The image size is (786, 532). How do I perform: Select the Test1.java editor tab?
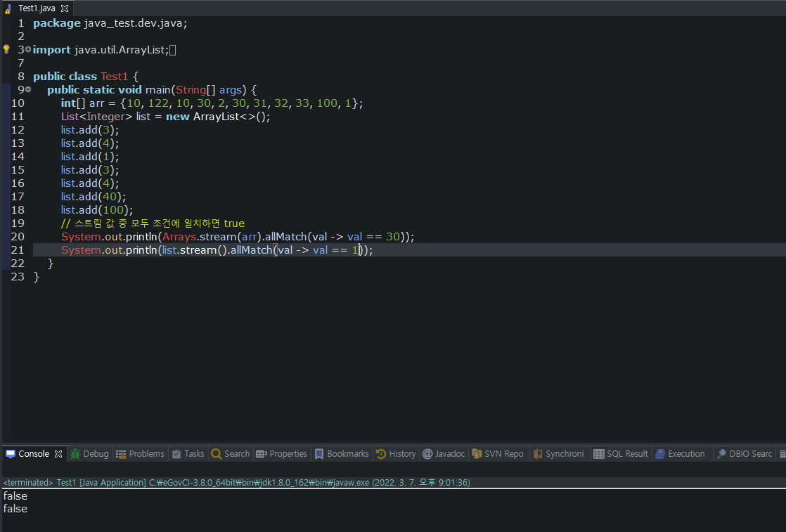click(x=37, y=8)
